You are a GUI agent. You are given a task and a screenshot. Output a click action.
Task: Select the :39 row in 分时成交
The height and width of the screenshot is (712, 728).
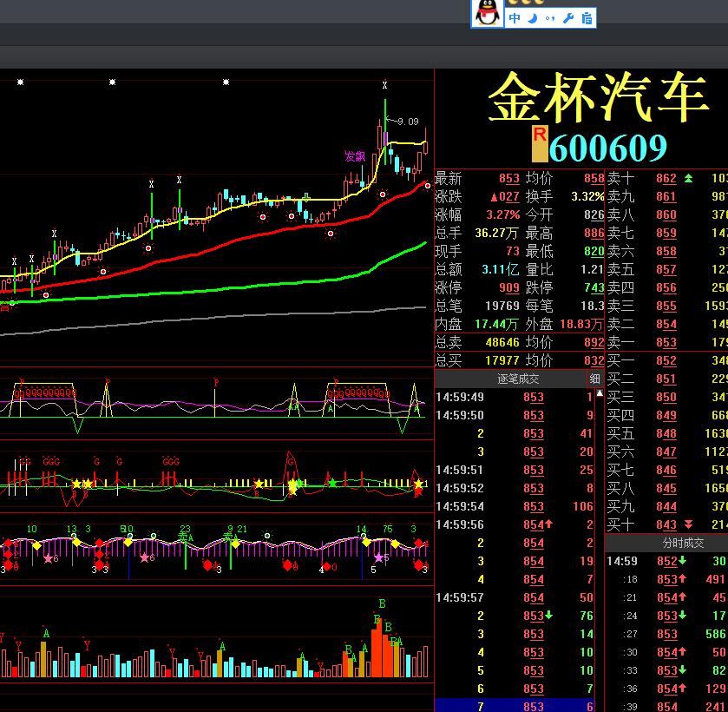click(x=666, y=707)
